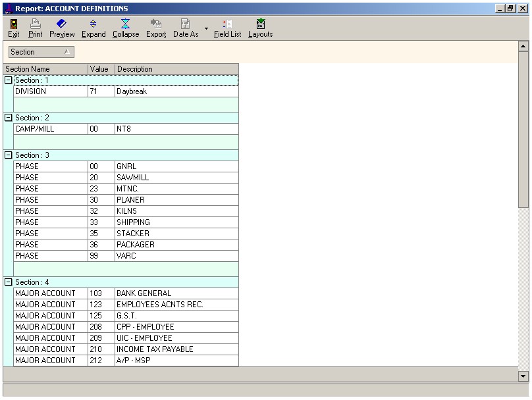The width and height of the screenshot is (532, 400).
Task: Open the Field List panel
Action: [x=228, y=28]
